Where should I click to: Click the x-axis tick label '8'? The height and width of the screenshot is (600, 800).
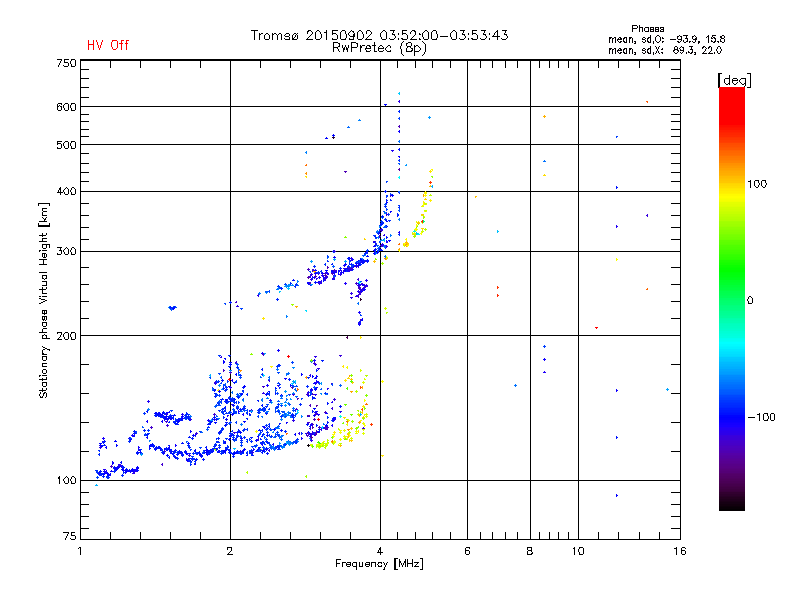coord(530,551)
